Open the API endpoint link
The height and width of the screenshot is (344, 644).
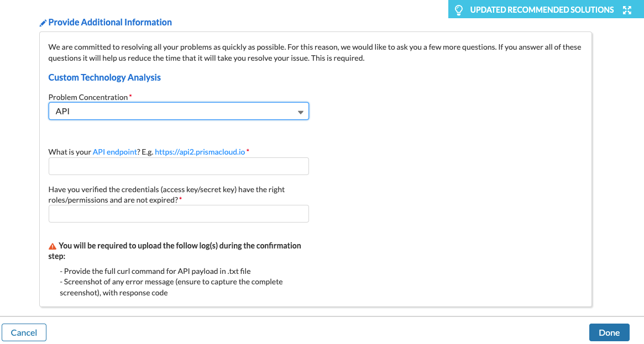[115, 151]
